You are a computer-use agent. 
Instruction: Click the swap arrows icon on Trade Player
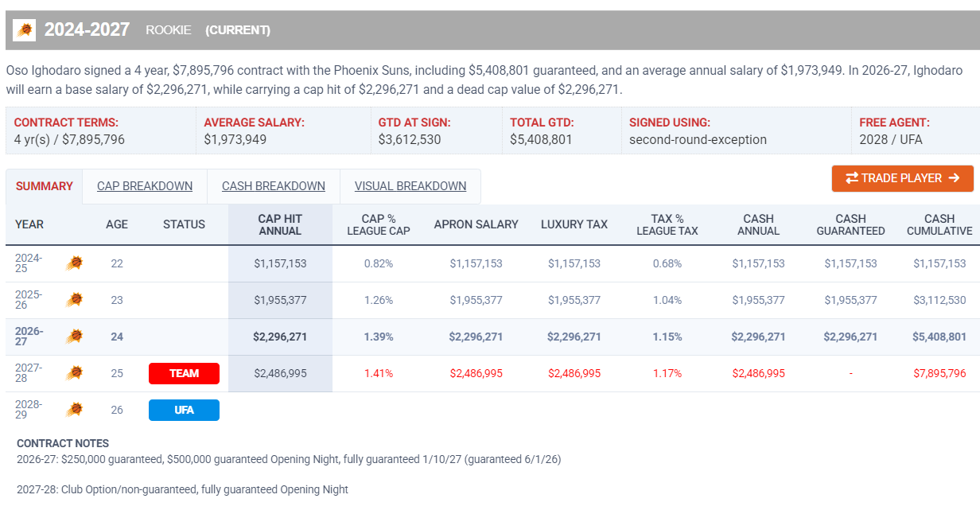click(851, 178)
